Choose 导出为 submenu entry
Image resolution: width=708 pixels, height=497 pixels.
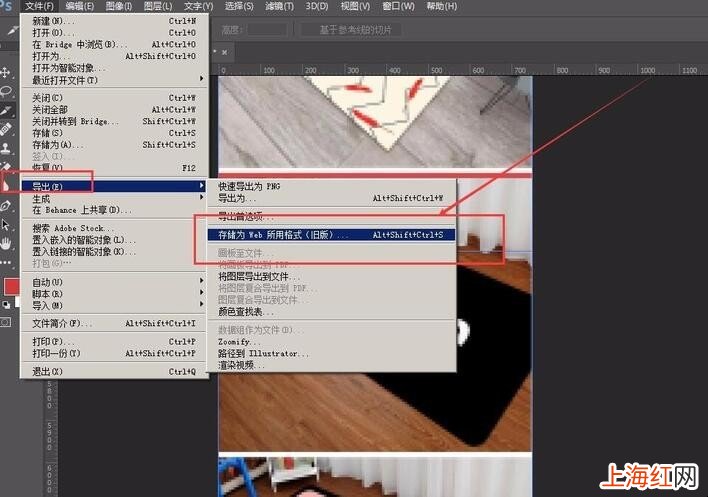(331, 198)
